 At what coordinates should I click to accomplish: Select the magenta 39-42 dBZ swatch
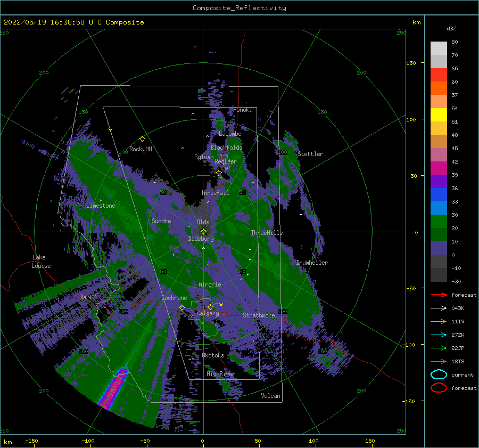(439, 168)
